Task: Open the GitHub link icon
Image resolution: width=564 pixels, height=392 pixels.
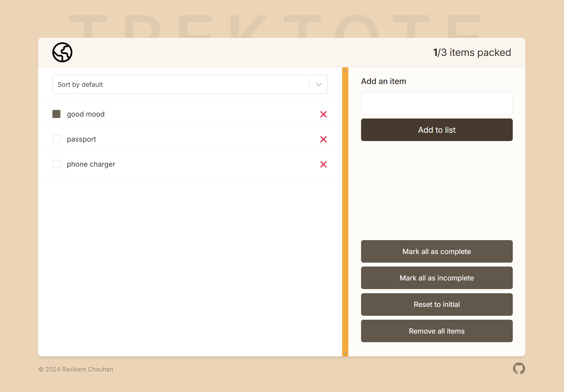Action: point(519,368)
